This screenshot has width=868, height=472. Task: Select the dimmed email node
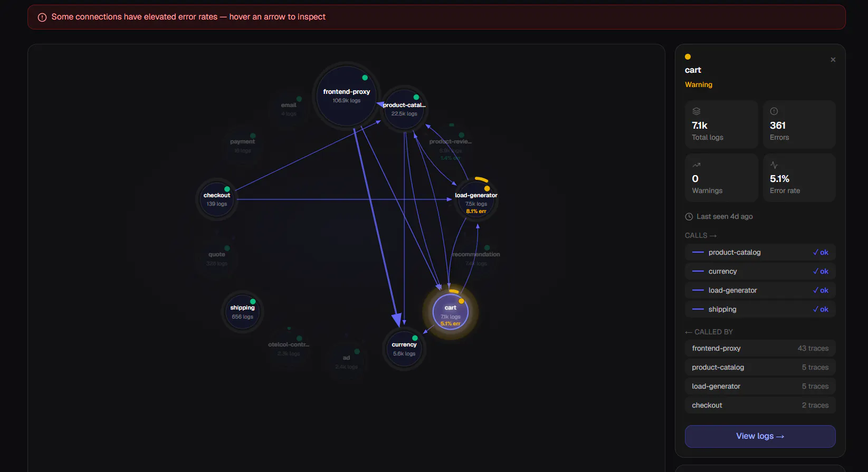(289, 109)
